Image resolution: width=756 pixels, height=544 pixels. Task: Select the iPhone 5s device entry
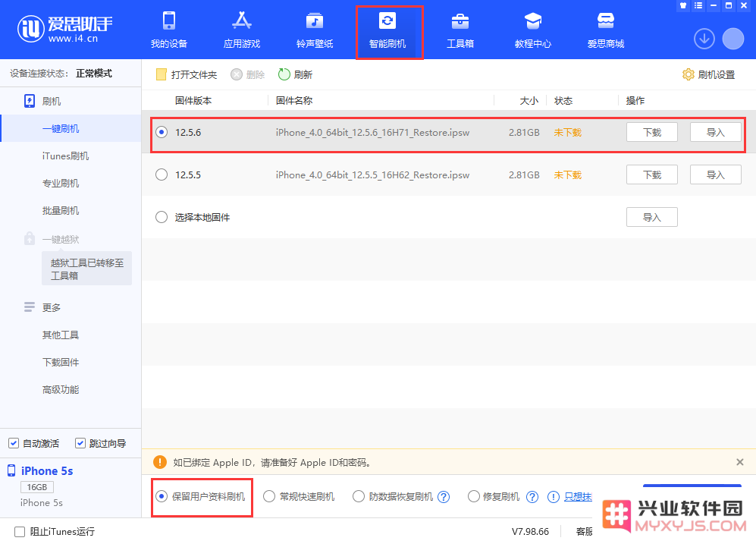[47, 470]
